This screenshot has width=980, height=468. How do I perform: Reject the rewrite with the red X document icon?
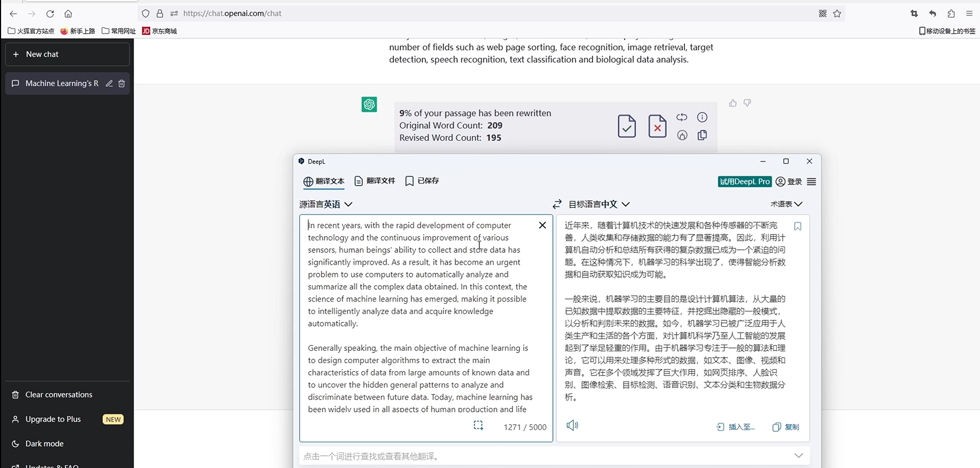click(x=657, y=126)
